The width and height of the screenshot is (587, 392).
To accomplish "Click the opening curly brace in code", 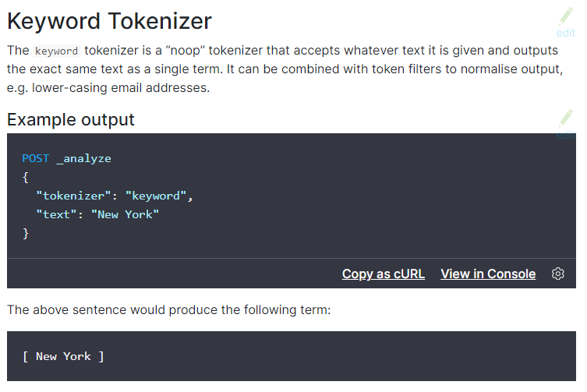I will (x=26, y=177).
